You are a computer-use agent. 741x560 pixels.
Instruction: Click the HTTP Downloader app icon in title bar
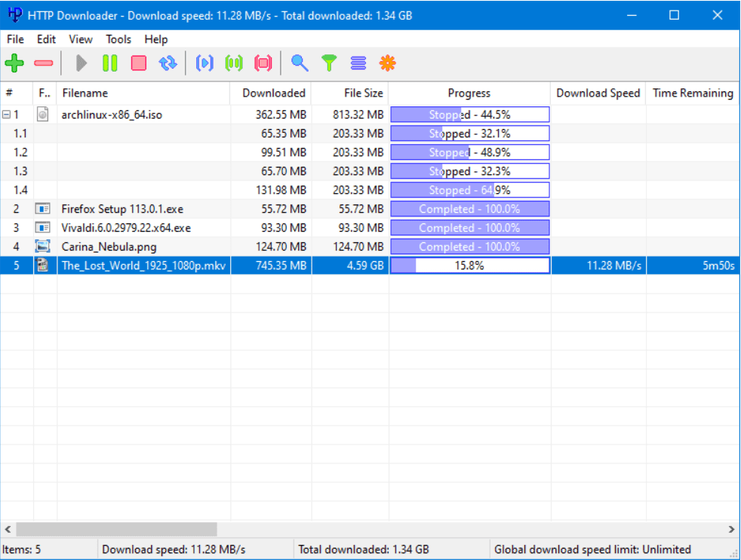pos(14,14)
